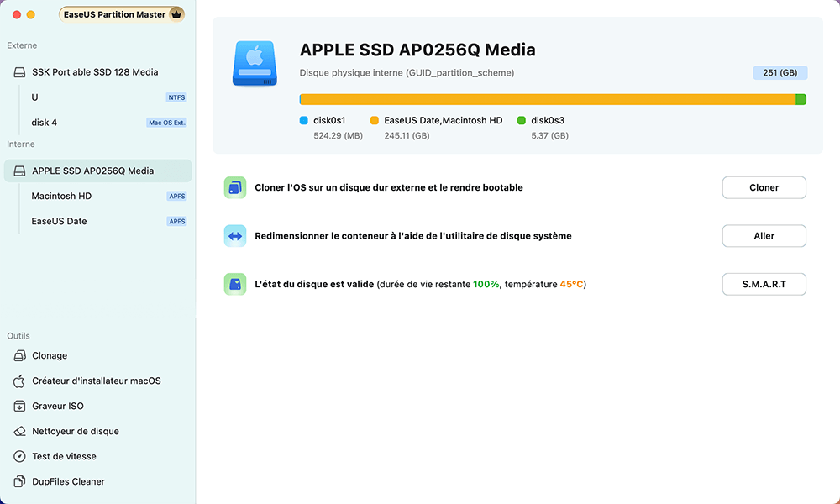Image resolution: width=840 pixels, height=504 pixels.
Task: Click the 'EaseUS Date,Macintosh HD' legend label
Action: [x=443, y=120]
